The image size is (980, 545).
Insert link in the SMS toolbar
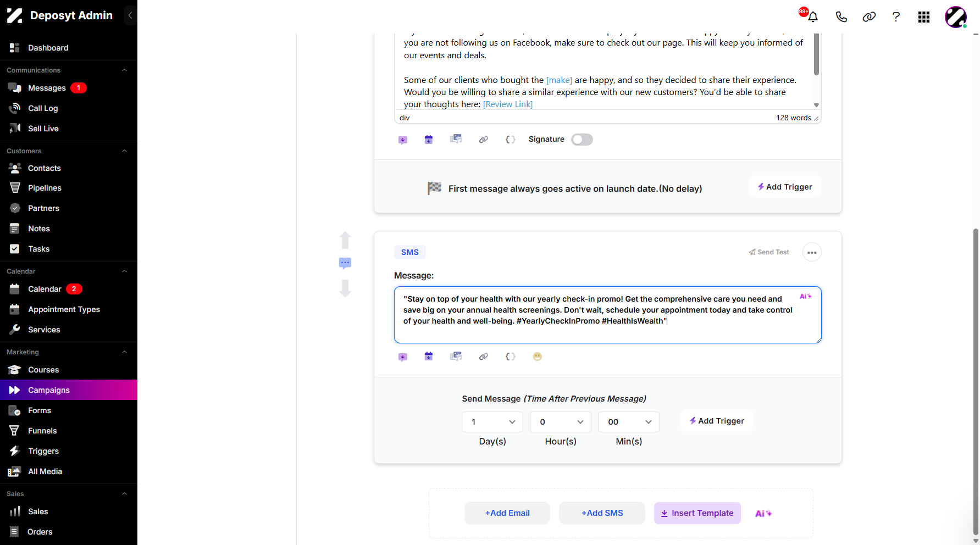(484, 357)
